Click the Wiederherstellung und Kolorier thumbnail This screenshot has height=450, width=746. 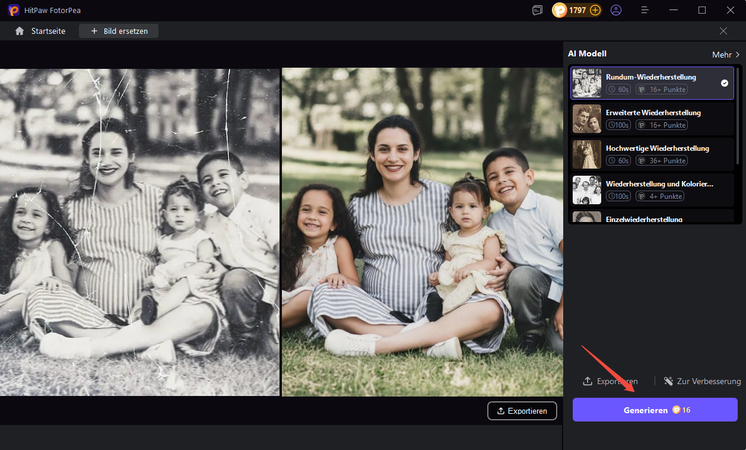[x=587, y=190]
